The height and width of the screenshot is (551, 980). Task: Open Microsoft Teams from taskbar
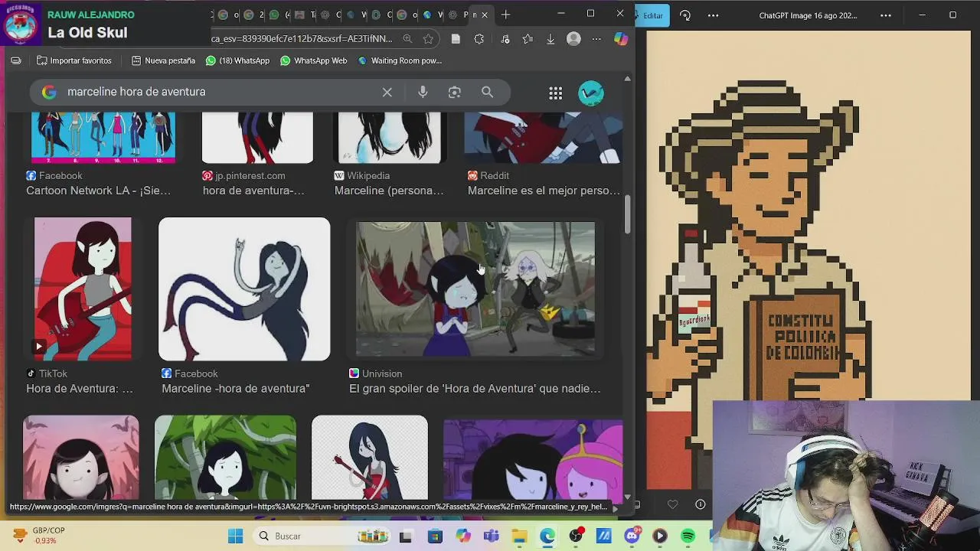tap(491, 536)
